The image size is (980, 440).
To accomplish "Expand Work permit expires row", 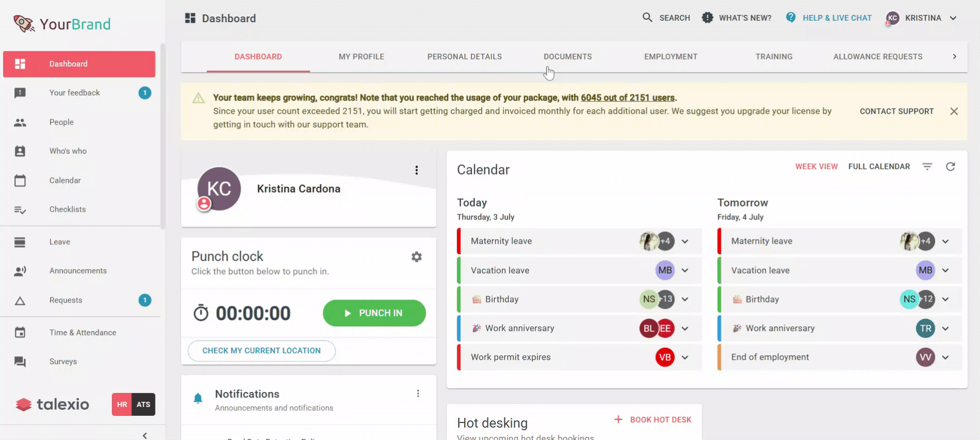I will pyautogui.click(x=685, y=357).
